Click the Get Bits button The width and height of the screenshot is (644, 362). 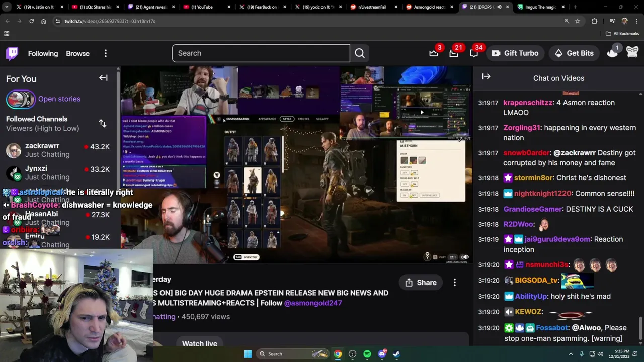574,53
